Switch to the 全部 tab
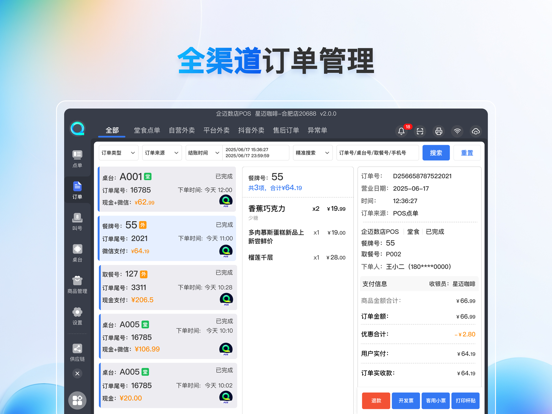The image size is (552, 414). pyautogui.click(x=112, y=130)
